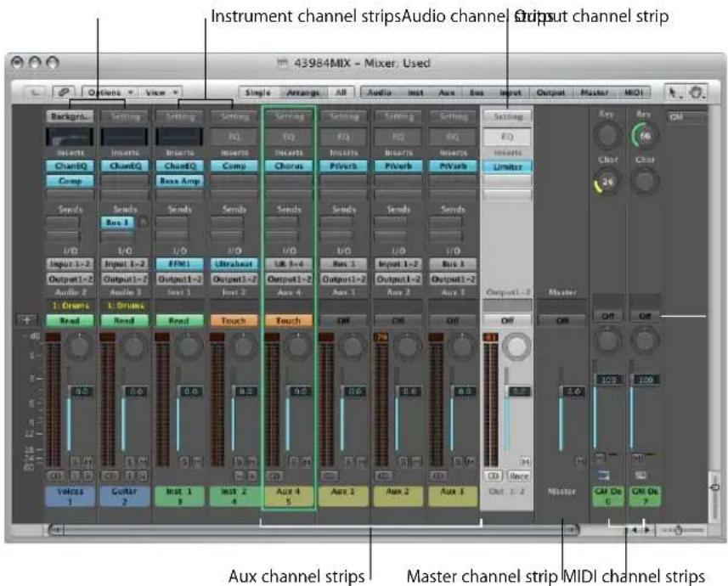Mute the Output 1-2 channel strip

(x=525, y=461)
